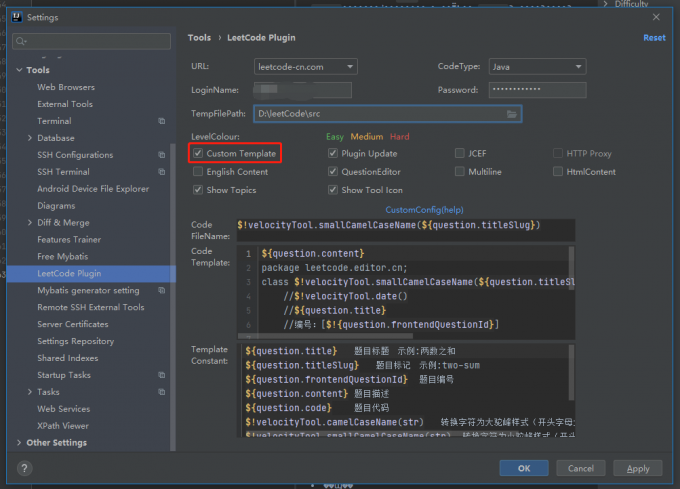Toggle the Show Topics checkbox
Image resolution: width=680 pixels, height=489 pixels.
click(x=198, y=189)
